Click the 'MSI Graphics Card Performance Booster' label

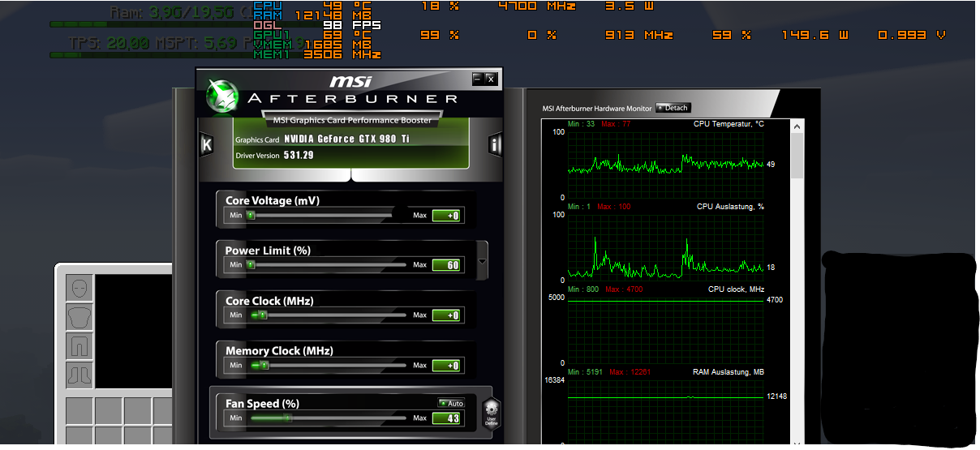click(x=350, y=120)
